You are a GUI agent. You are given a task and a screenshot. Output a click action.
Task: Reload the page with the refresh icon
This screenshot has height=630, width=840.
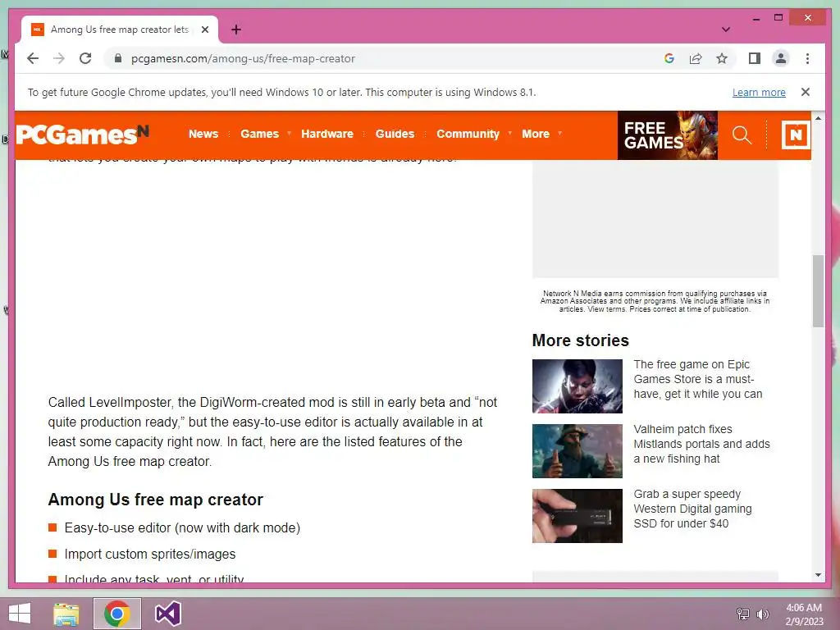click(85, 58)
